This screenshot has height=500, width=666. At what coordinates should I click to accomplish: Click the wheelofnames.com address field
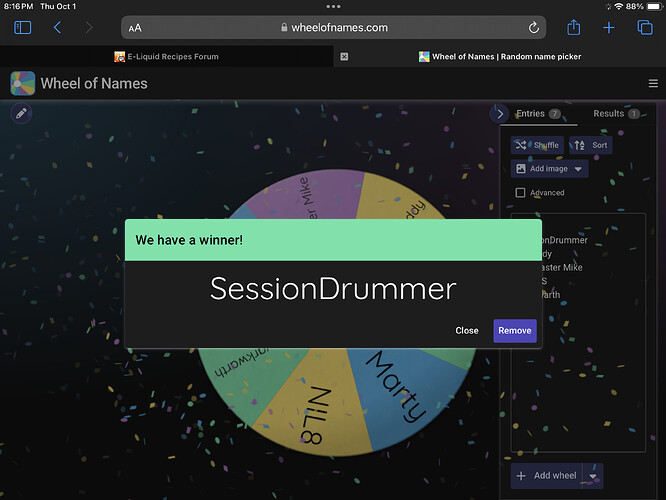coord(333,28)
